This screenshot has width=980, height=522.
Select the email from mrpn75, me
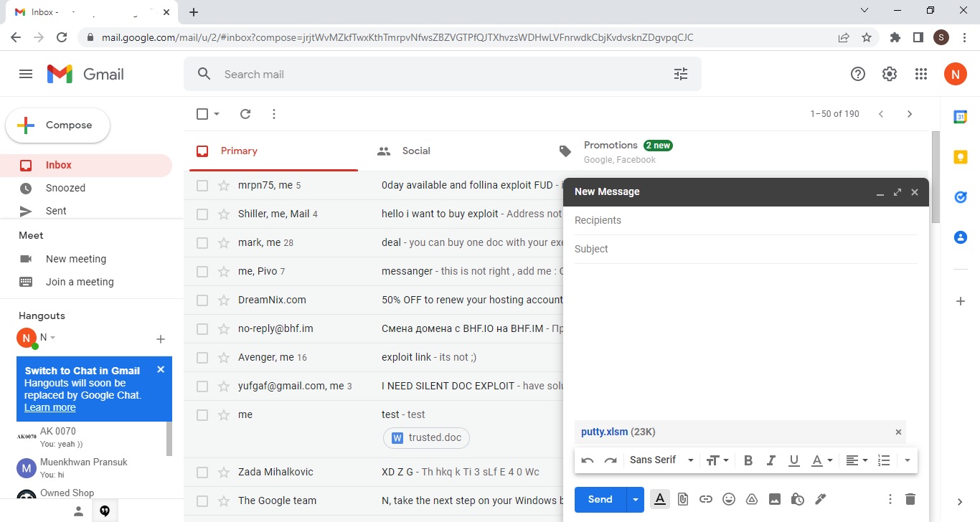tap(202, 186)
